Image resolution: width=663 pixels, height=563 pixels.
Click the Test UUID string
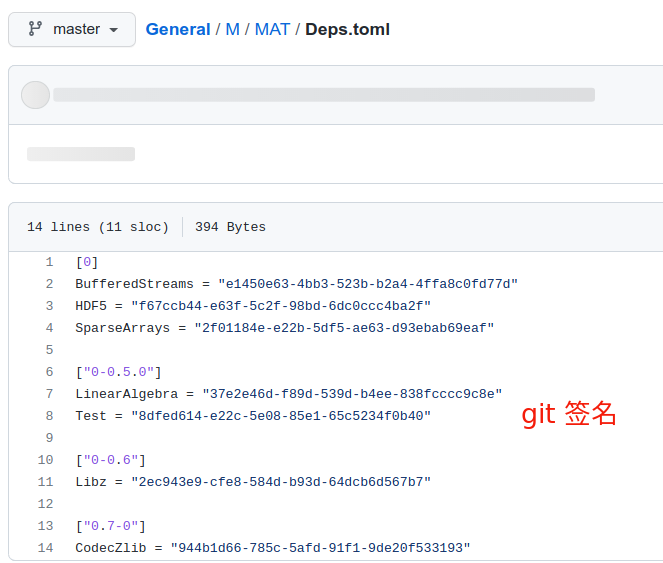coord(281,416)
